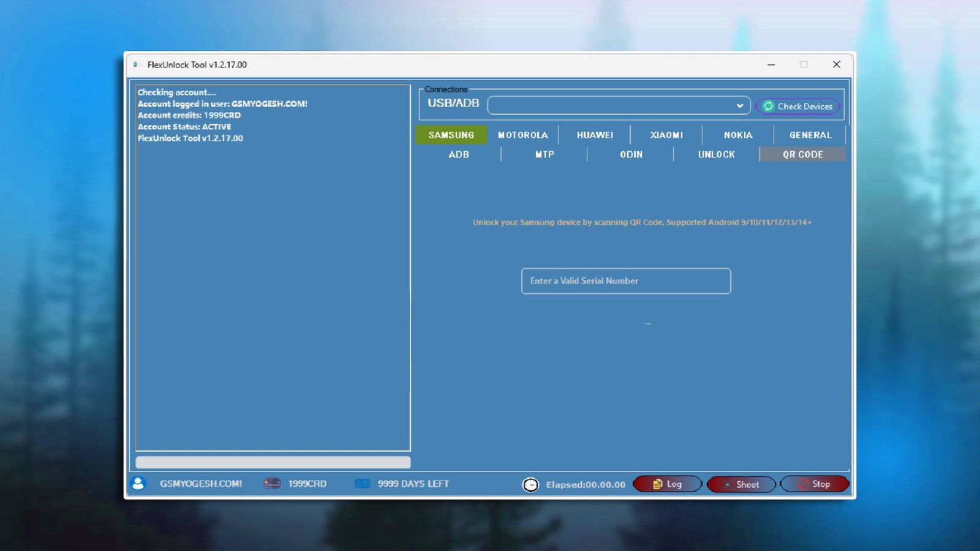Click the Log button
Screen dimensions: 980x551
668,484
